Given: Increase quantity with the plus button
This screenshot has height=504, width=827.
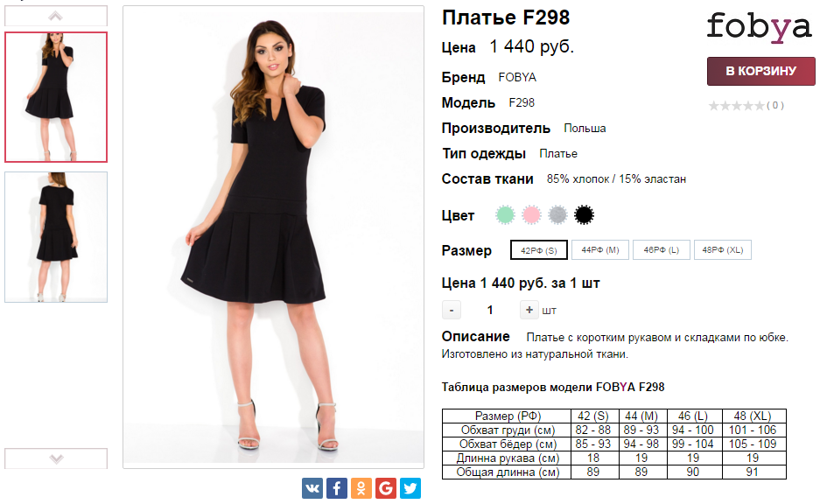Looking at the screenshot, I should tap(529, 310).
